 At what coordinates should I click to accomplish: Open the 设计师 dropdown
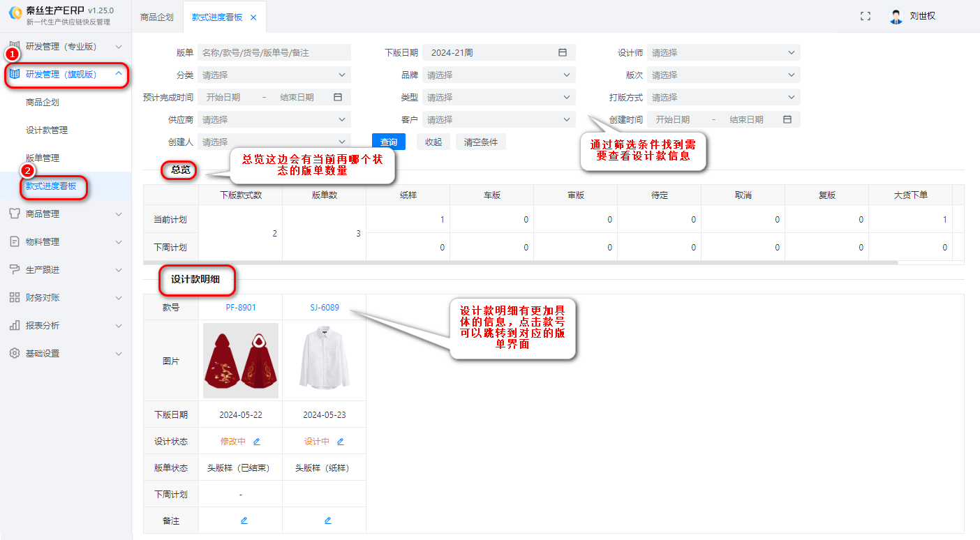coord(723,52)
